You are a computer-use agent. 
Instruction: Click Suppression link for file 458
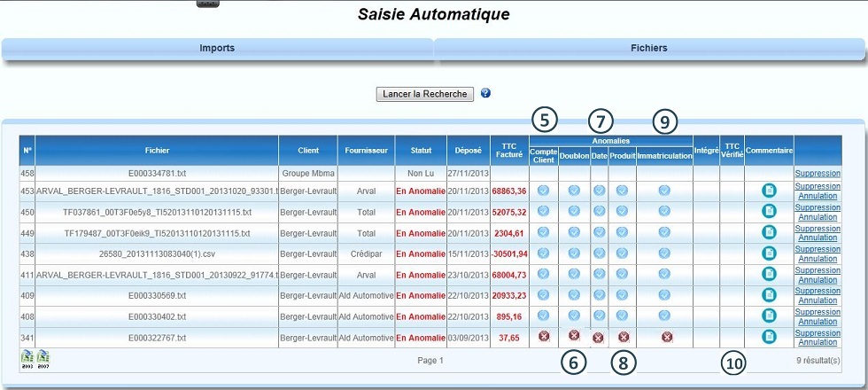[817, 174]
